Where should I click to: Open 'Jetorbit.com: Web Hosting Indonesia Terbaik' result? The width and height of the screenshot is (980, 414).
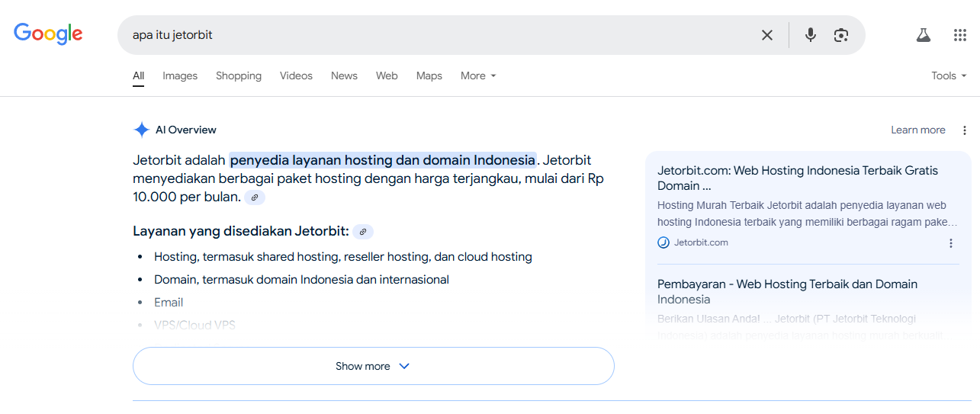[798, 178]
